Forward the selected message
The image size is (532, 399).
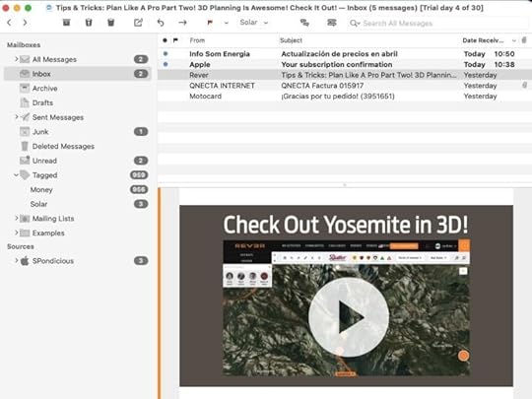(182, 23)
